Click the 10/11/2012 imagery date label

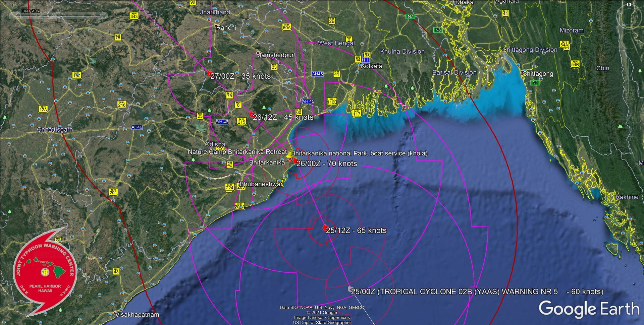pyautogui.click(x=30, y=11)
